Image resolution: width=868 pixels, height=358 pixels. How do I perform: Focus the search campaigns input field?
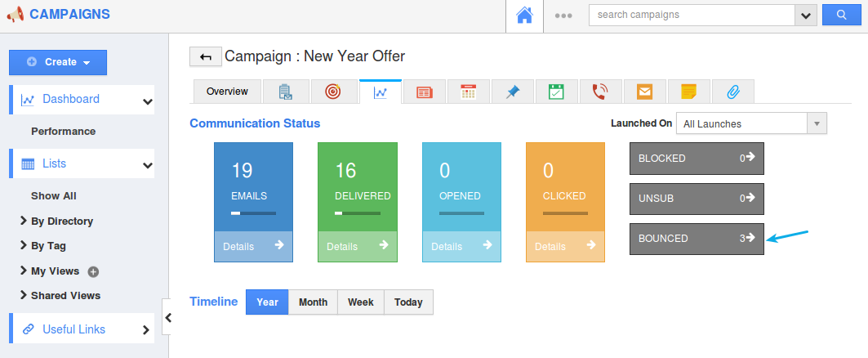point(692,15)
